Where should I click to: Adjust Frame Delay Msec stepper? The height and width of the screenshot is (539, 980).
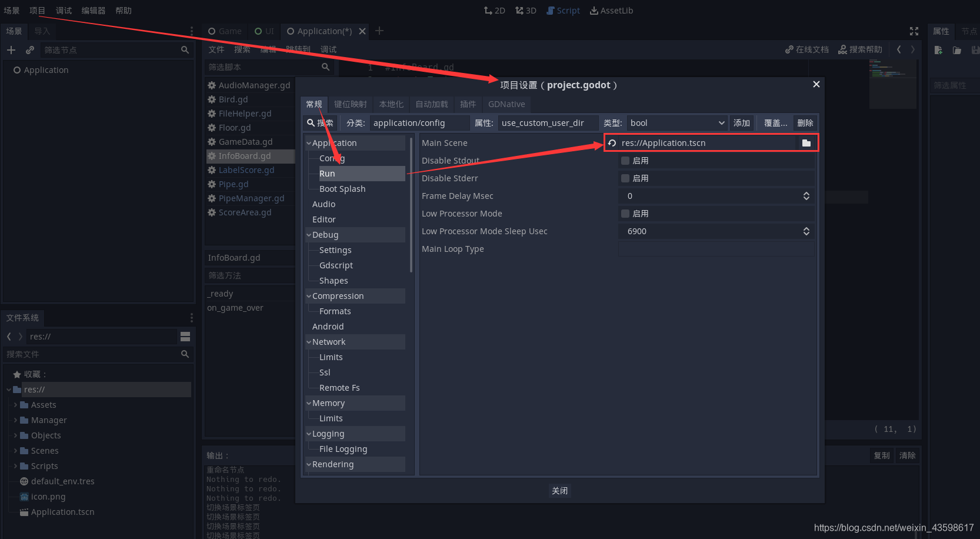[806, 196]
